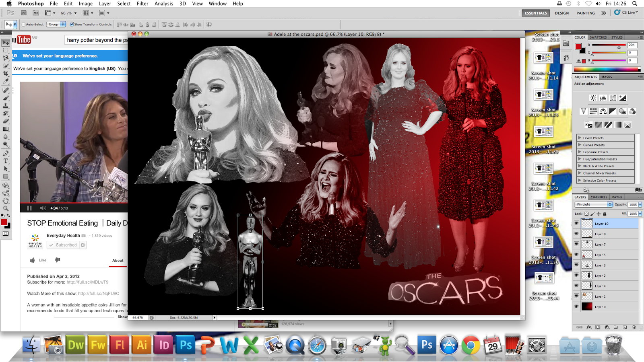Select the Brush tool

[x=6, y=98]
